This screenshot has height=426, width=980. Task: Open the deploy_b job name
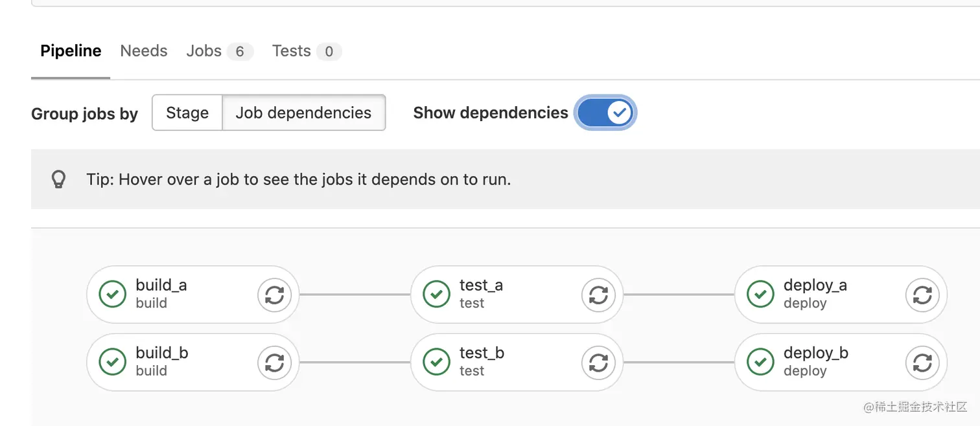point(816,353)
